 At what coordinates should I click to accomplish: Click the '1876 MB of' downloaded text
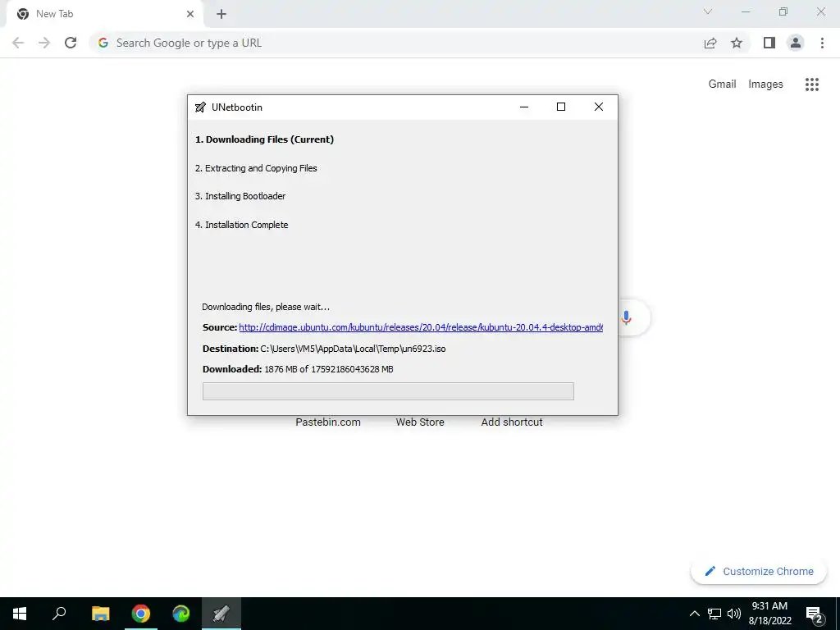(286, 369)
